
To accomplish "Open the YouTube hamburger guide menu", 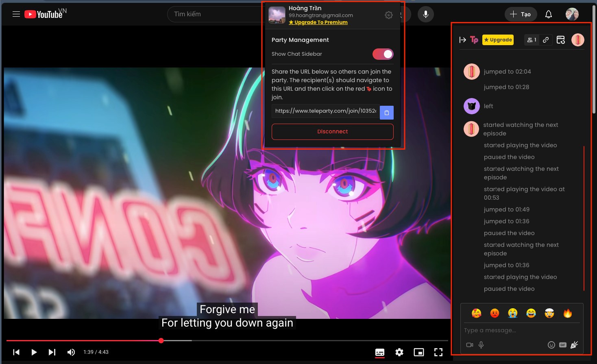I will point(16,14).
